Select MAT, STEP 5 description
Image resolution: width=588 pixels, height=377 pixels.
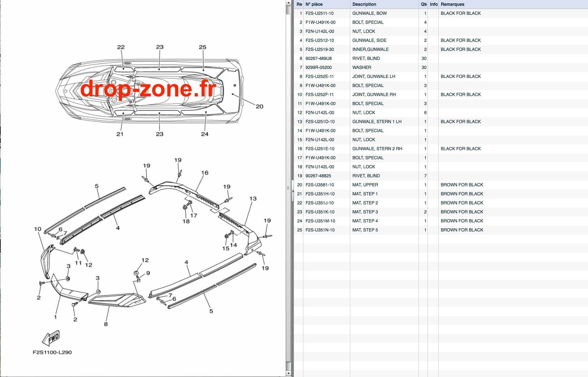(x=365, y=230)
